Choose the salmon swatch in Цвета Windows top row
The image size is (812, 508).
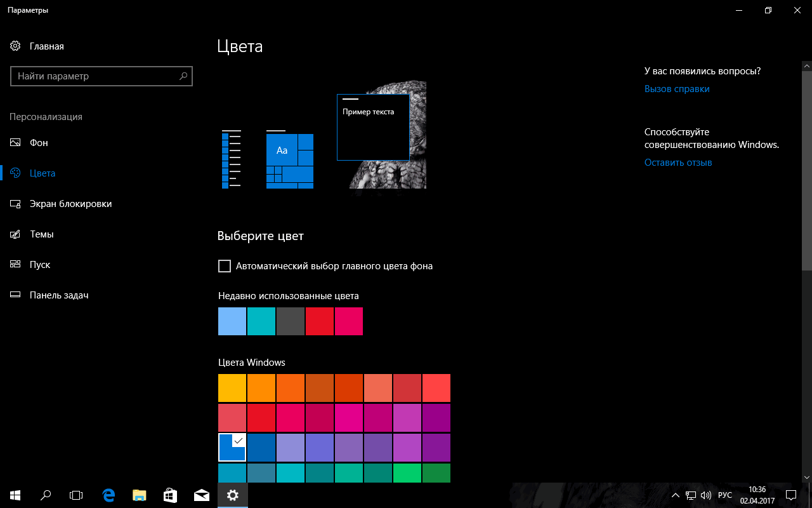tap(378, 388)
